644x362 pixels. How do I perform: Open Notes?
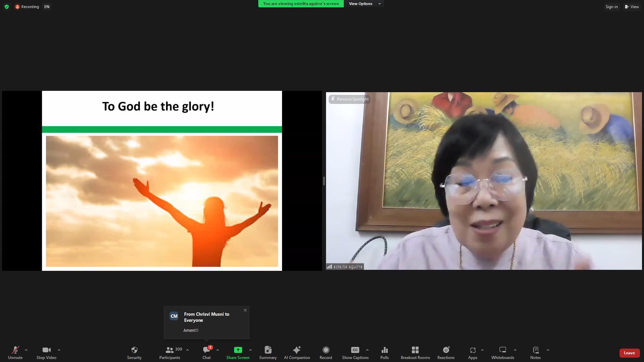(535, 353)
